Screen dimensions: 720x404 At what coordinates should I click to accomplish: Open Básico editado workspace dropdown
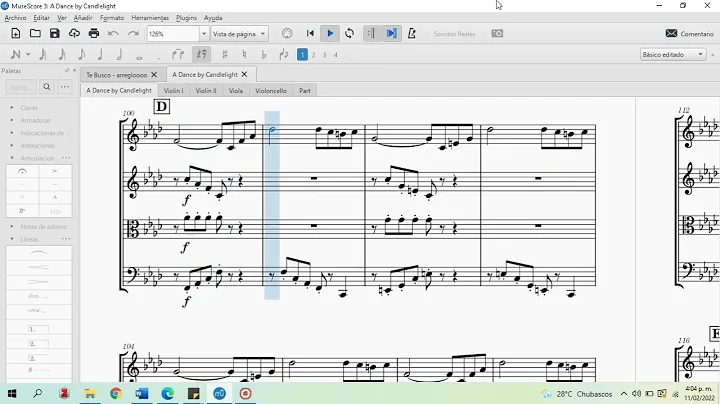[x=673, y=55]
